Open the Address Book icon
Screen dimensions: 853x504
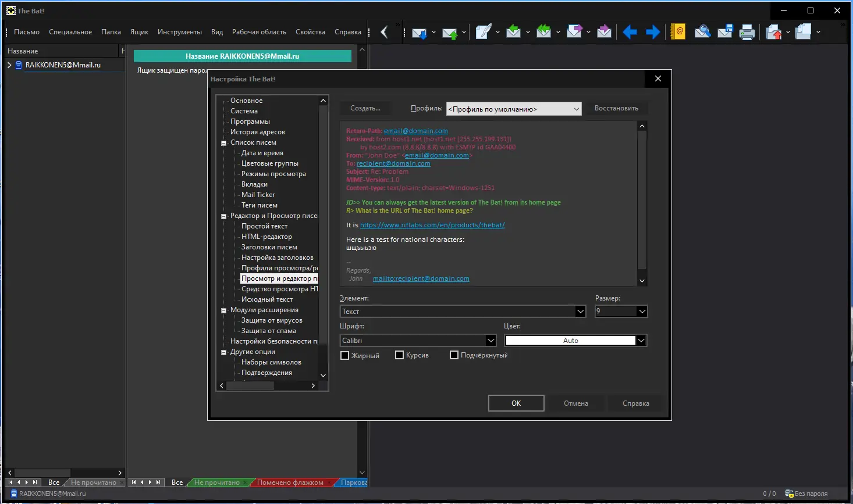click(x=678, y=32)
